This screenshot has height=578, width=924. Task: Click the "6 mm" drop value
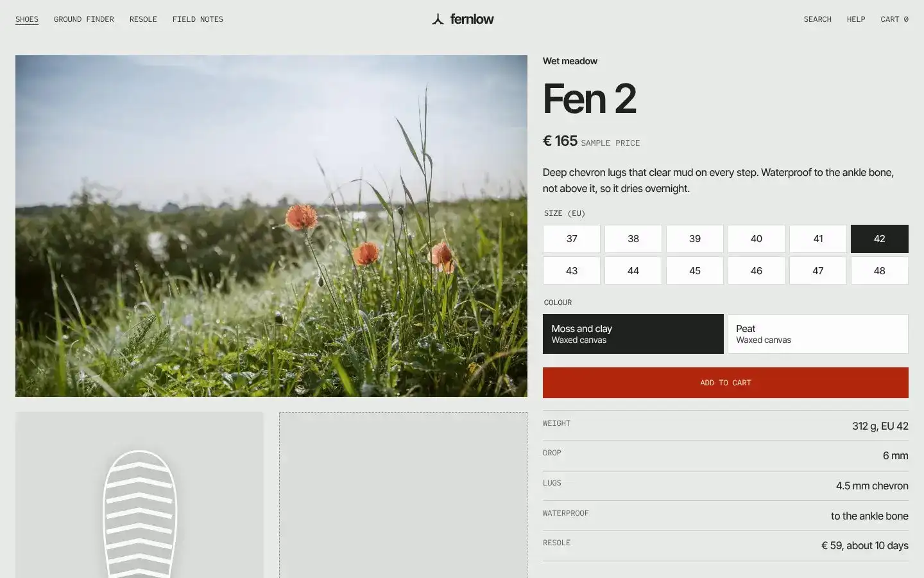[x=896, y=456]
